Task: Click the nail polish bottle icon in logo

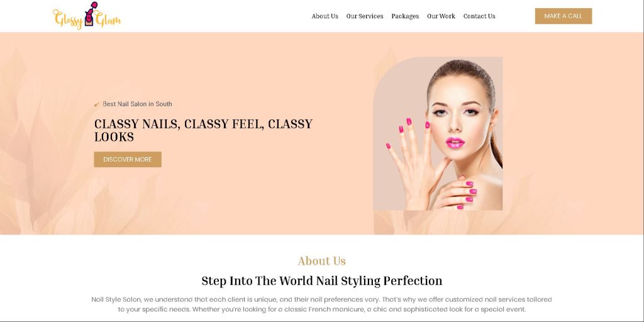Action: (x=90, y=14)
